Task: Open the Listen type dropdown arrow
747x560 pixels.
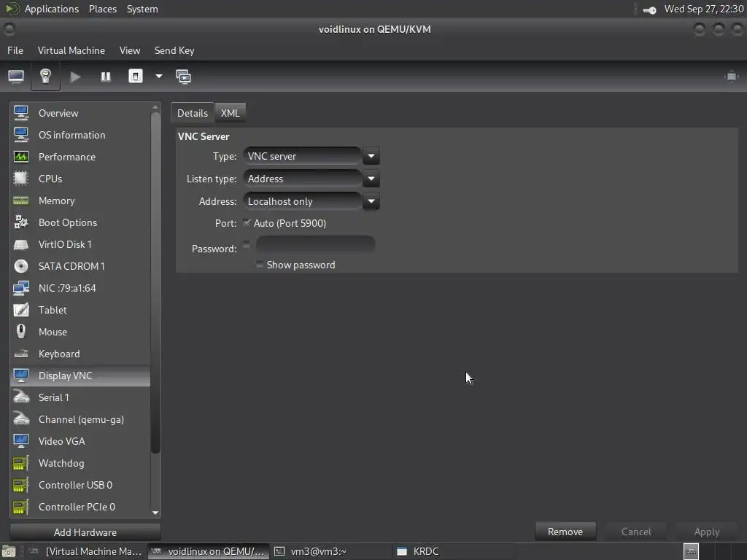Action: tap(371, 179)
